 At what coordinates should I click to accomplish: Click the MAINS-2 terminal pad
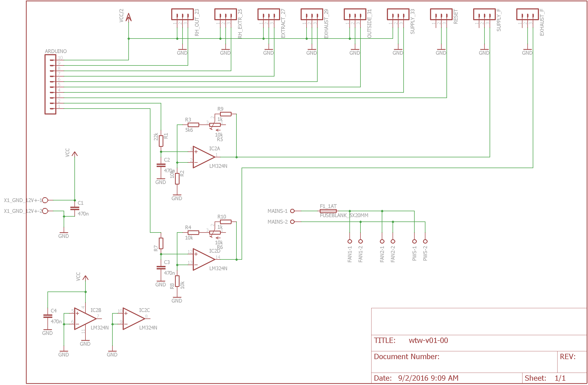(292, 222)
